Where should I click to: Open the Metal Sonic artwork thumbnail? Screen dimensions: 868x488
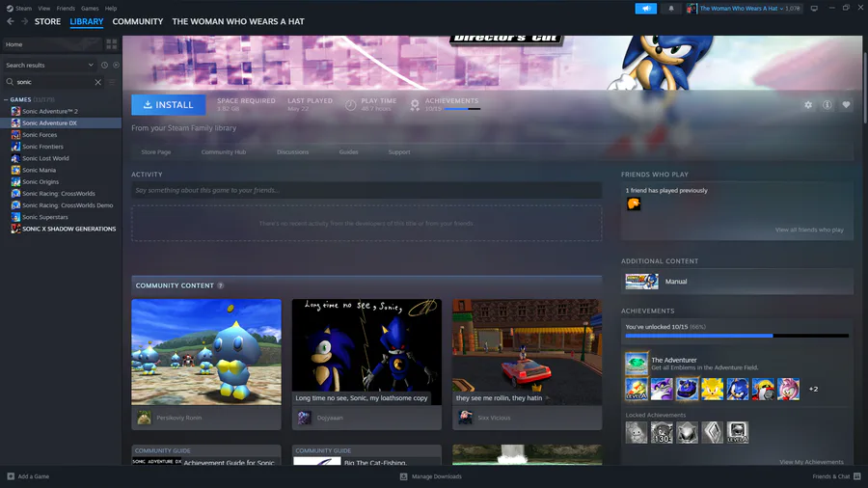[x=366, y=352]
